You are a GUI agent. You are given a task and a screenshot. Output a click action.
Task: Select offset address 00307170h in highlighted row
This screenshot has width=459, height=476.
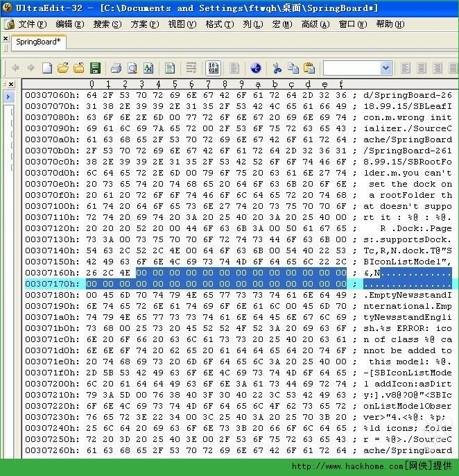click(52, 284)
